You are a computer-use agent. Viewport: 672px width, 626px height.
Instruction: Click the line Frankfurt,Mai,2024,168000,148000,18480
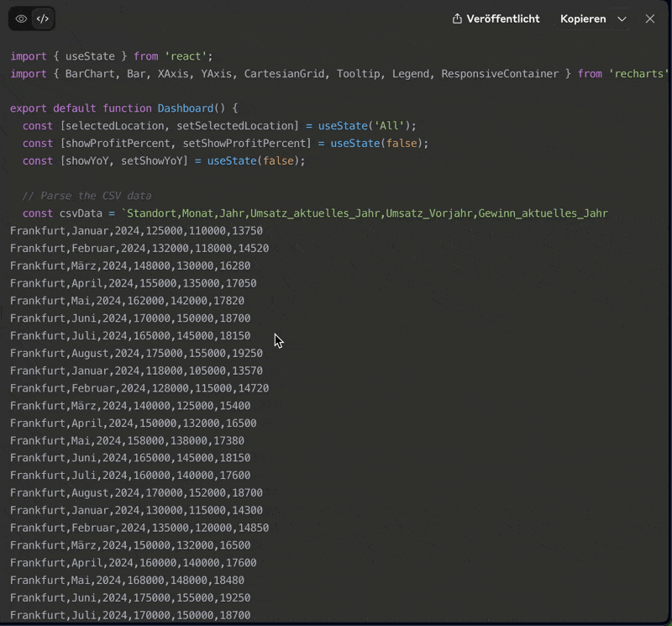point(128,580)
